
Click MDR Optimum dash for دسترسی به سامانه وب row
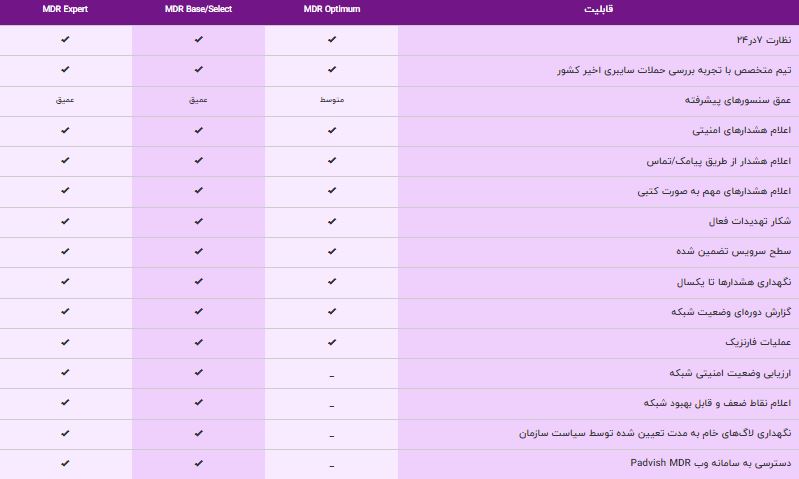[331, 464]
